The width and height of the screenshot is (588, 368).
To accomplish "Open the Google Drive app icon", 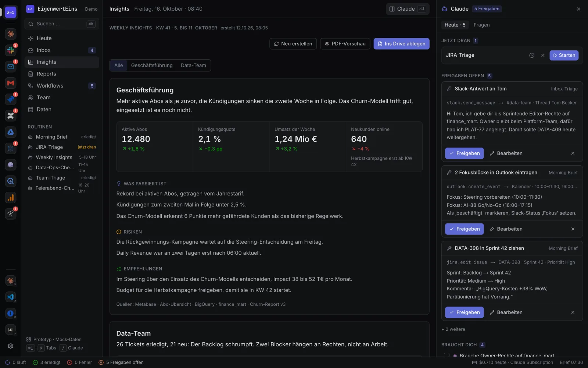I will 10,132.
